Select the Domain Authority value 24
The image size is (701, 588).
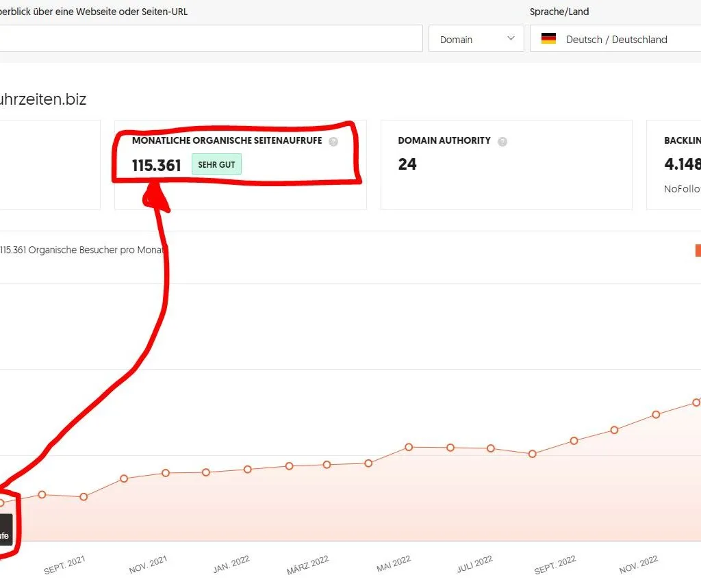(407, 164)
